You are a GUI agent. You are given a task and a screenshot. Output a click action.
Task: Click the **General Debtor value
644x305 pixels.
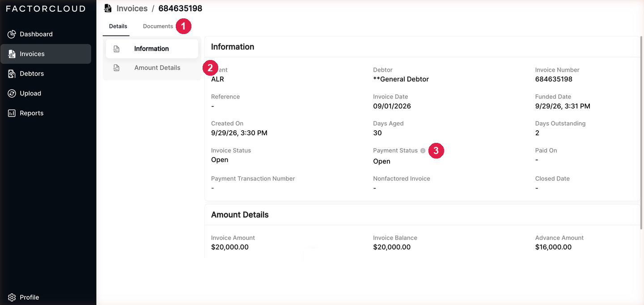[401, 79]
